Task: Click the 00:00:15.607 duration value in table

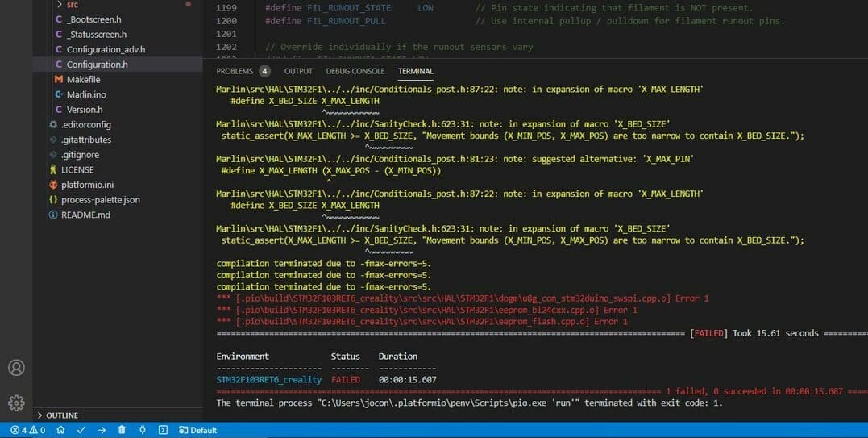Action: 408,380
